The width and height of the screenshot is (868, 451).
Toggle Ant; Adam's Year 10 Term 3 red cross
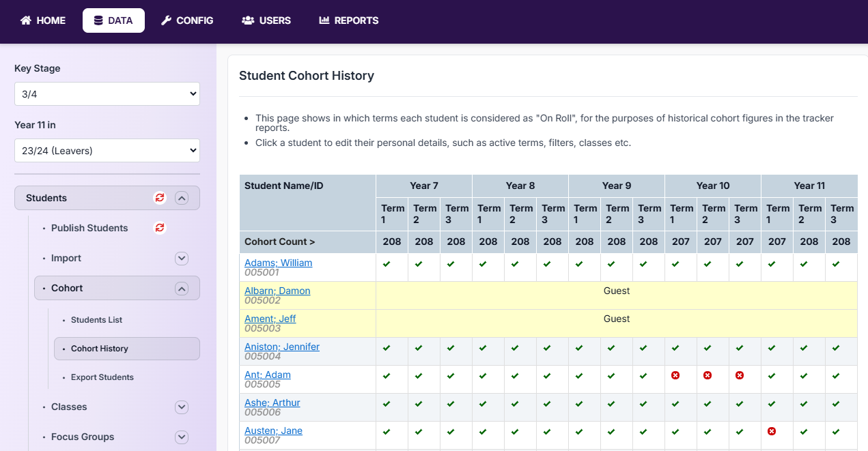[740, 375]
